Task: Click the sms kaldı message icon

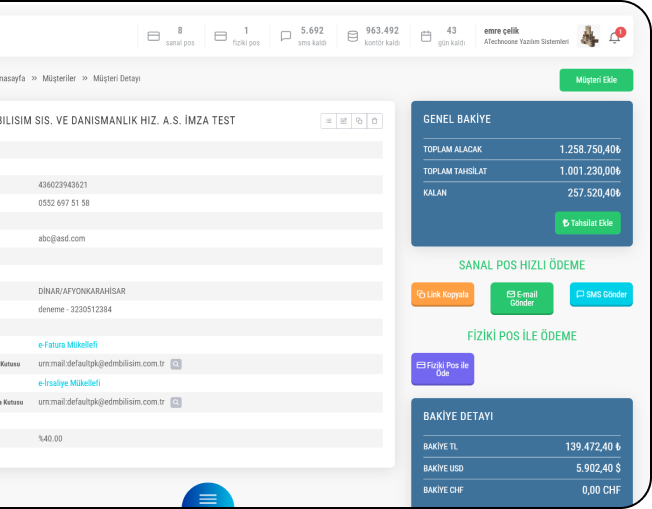Action: pos(286,36)
